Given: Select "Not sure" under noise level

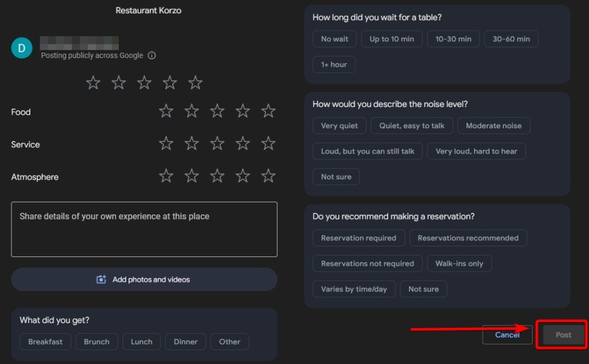Looking at the screenshot, I should 336,177.
